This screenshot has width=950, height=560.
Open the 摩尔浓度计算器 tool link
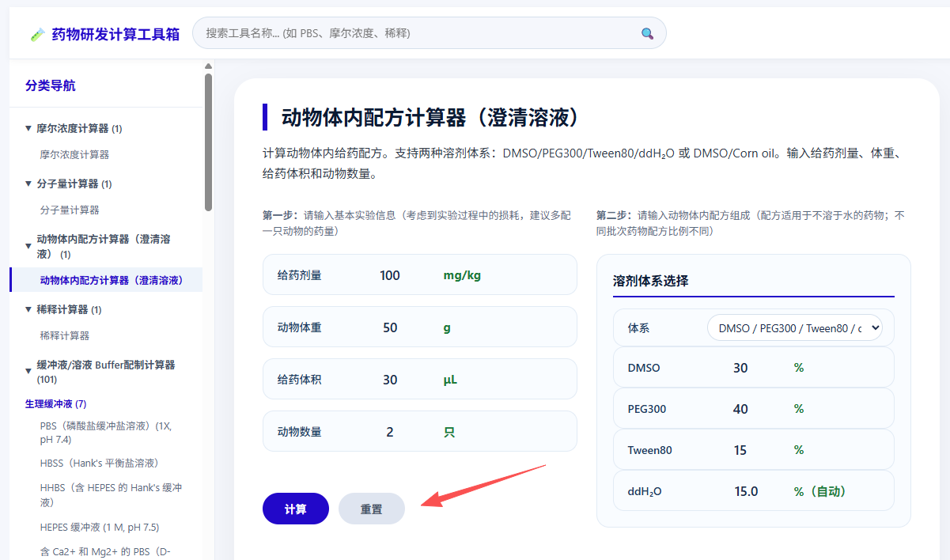(x=74, y=155)
